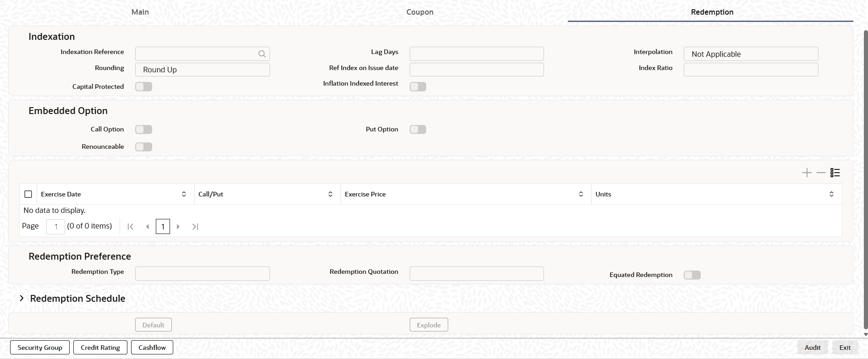The image size is (868, 359).
Task: Switch to the Coupon tab
Action: (x=420, y=12)
